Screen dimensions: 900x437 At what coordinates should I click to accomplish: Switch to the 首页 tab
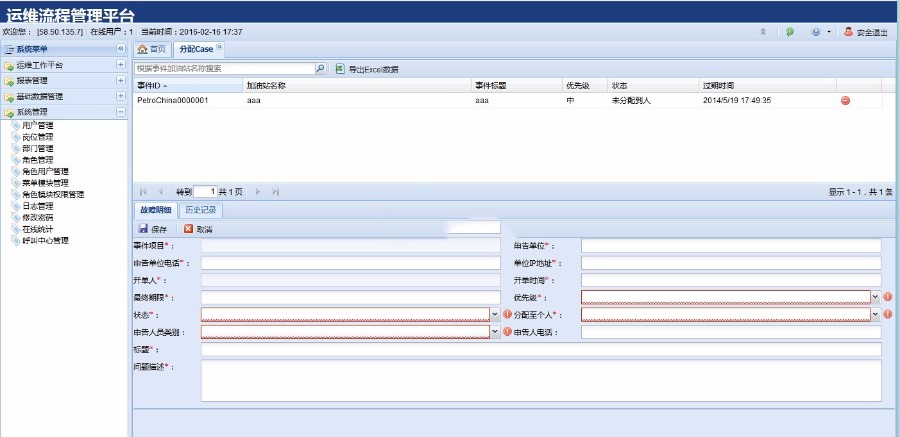152,49
